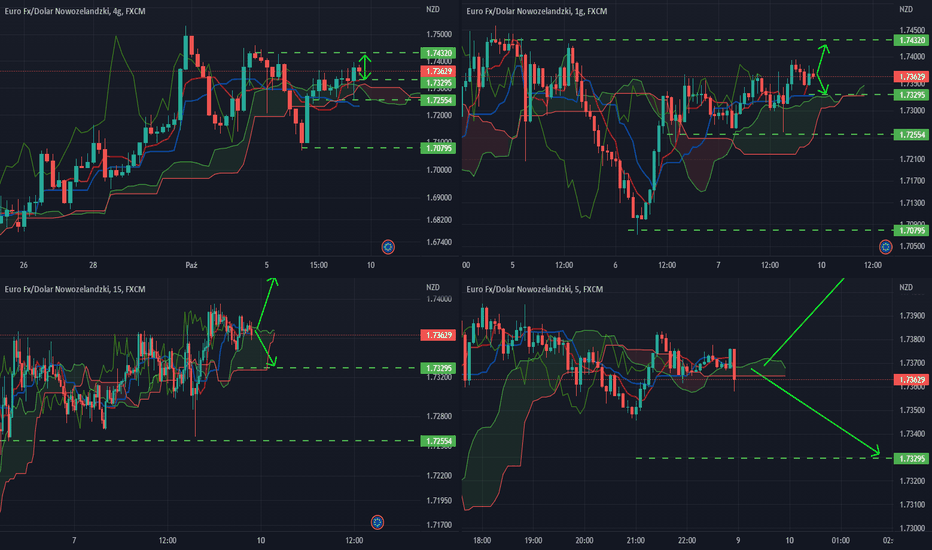Select the 1.72554 level label on 15-minute chart

[x=438, y=441]
